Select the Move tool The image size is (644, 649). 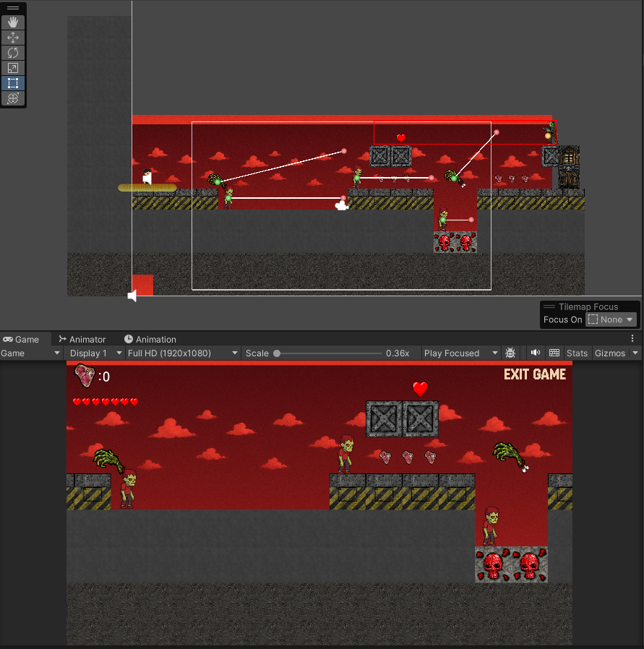point(13,38)
